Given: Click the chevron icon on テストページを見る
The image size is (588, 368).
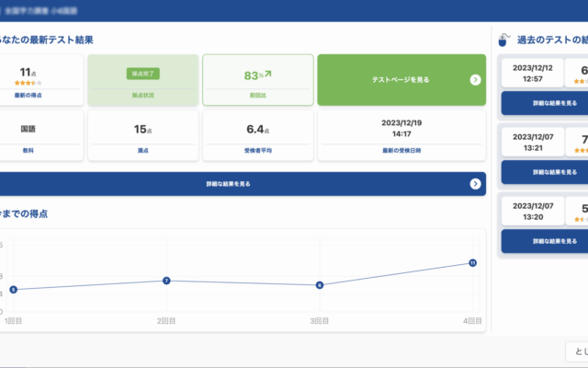Looking at the screenshot, I should [475, 80].
